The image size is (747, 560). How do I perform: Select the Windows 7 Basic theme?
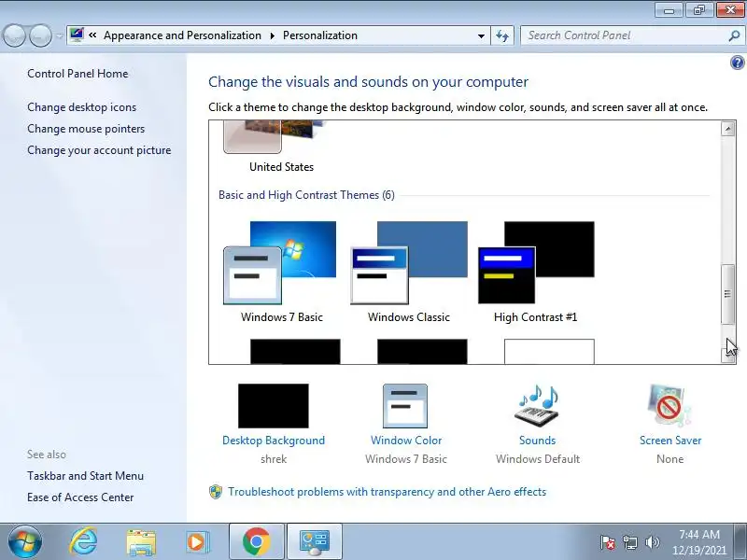tap(281, 273)
